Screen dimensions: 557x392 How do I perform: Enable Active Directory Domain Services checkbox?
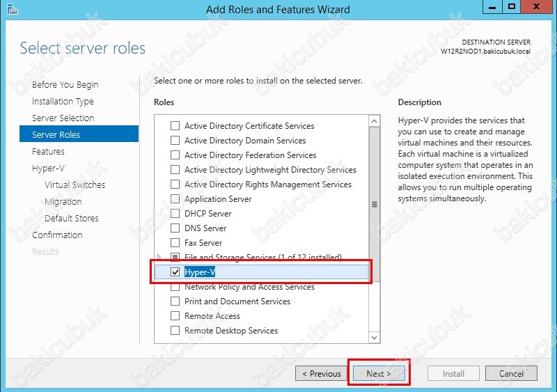click(x=175, y=141)
